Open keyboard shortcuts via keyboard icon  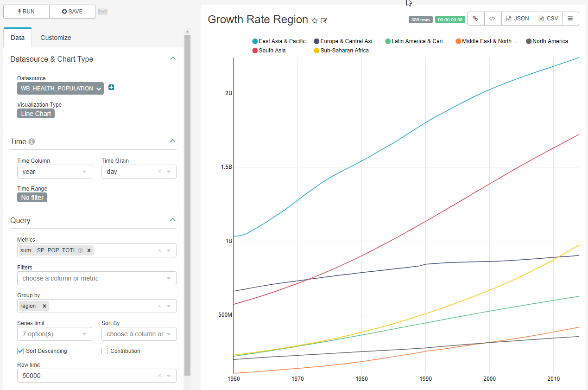102,11
